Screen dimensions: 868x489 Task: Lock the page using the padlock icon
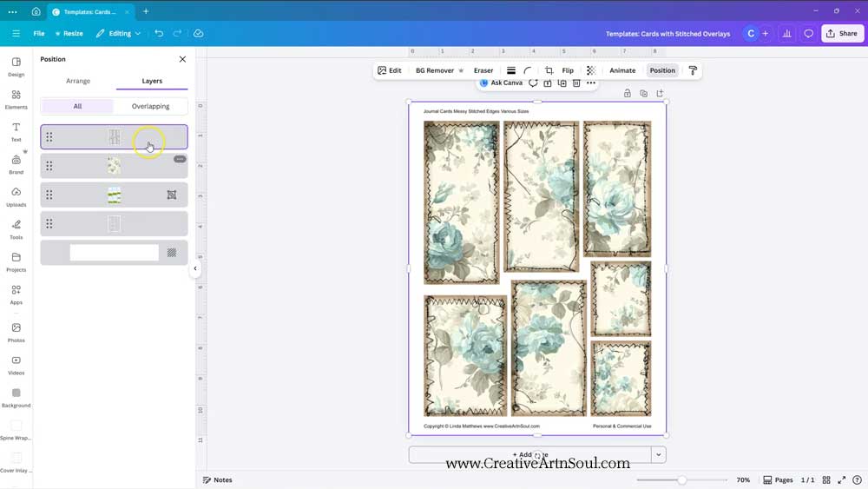pyautogui.click(x=628, y=94)
